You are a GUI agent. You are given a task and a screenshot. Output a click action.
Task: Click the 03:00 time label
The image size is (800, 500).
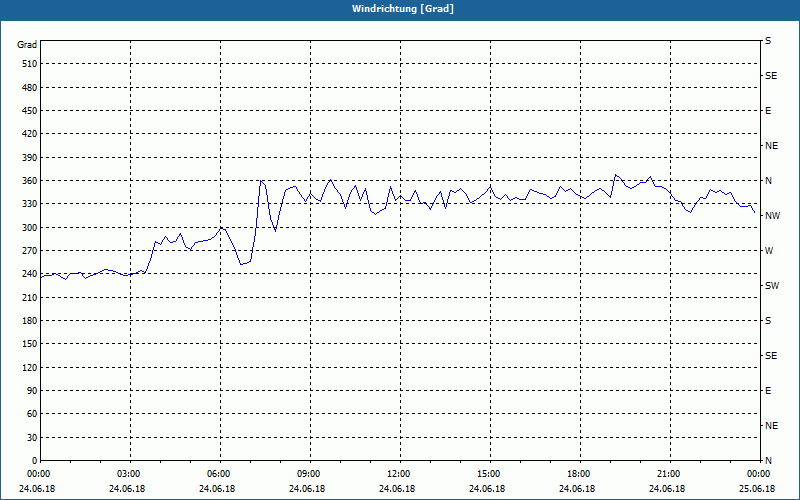pos(129,474)
